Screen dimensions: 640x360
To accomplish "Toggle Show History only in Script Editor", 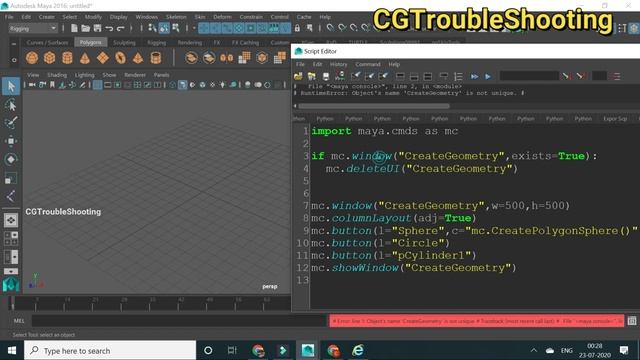I will (400, 76).
